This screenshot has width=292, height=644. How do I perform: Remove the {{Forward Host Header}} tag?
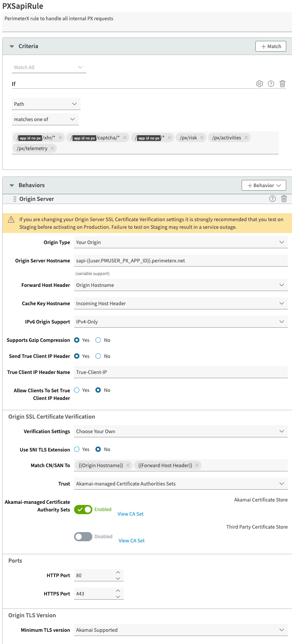pyautogui.click(x=197, y=465)
